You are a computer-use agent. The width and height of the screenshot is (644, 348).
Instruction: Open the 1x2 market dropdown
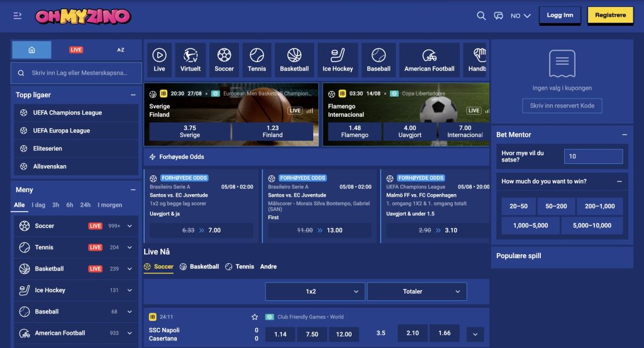[x=315, y=291]
